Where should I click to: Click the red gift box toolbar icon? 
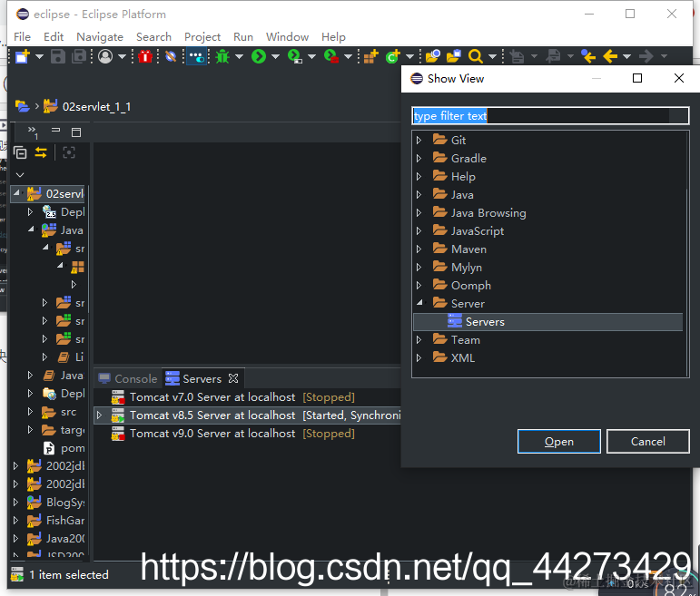[145, 56]
